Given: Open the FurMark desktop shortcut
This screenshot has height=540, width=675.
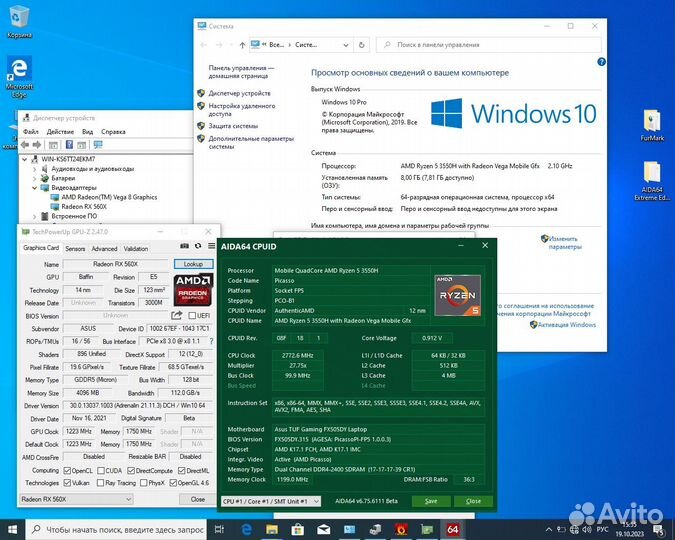Looking at the screenshot, I should pyautogui.click(x=652, y=125).
